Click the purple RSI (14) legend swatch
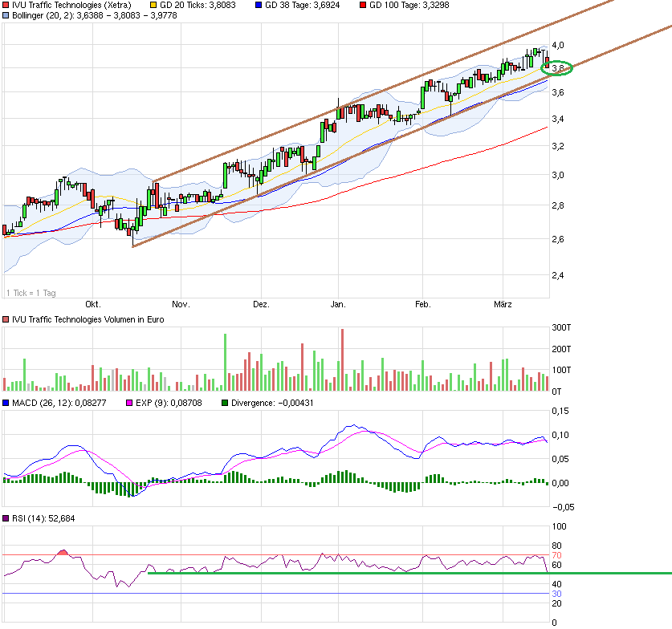Screen dimensions: 672x629 6,518
